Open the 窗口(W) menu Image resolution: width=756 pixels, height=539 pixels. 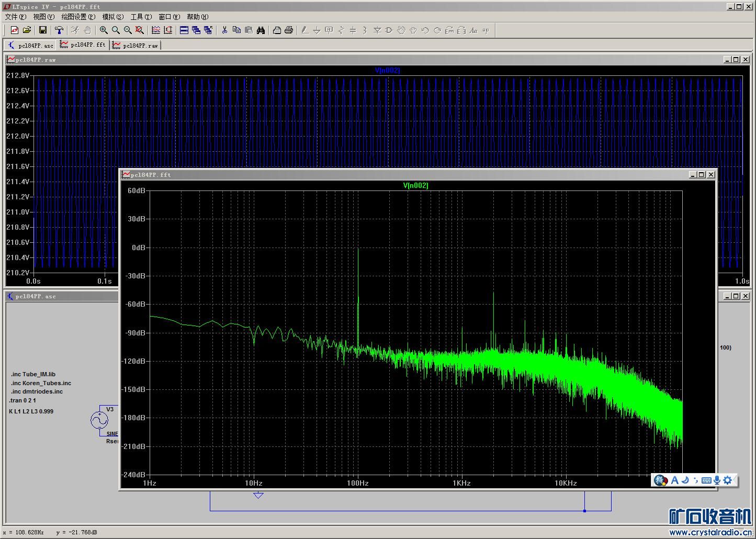click(169, 17)
